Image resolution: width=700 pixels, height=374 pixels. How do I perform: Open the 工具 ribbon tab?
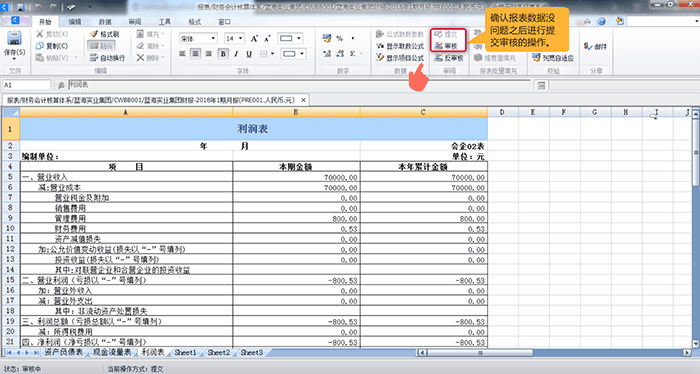165,21
